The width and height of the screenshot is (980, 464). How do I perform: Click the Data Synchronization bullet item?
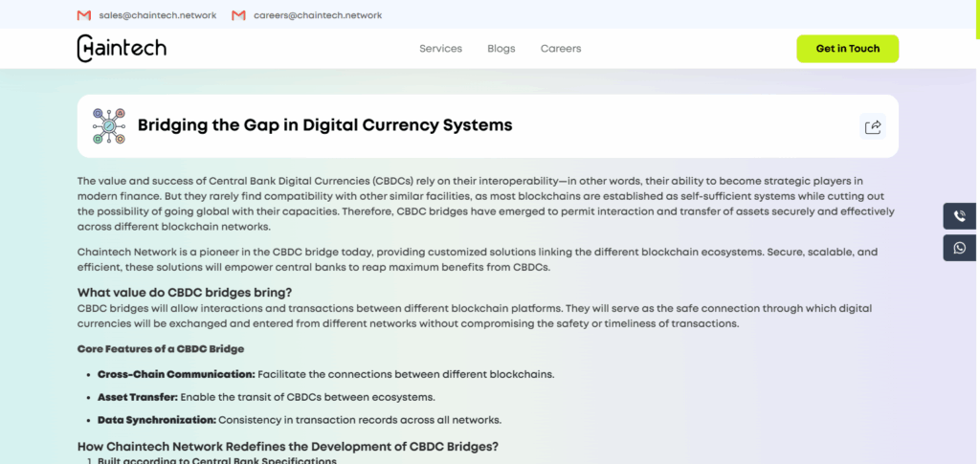point(300,420)
